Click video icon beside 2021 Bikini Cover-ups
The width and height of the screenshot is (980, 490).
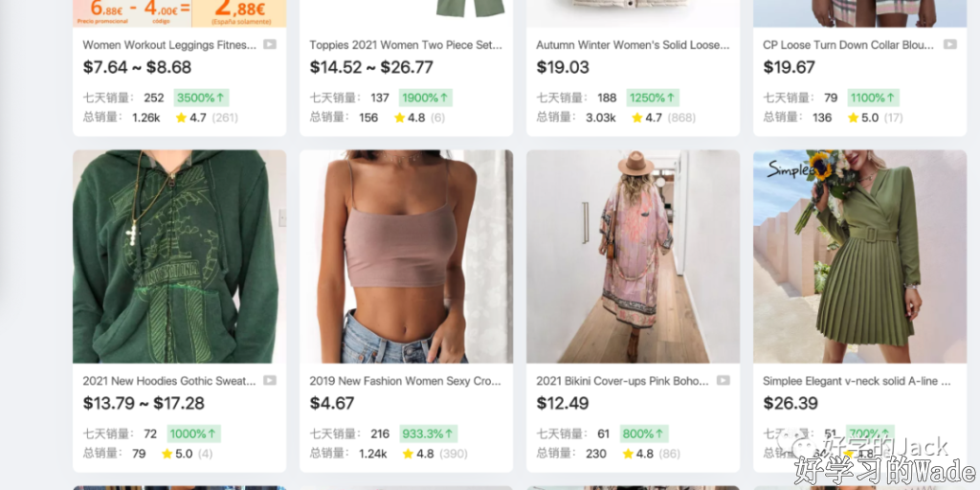click(724, 381)
